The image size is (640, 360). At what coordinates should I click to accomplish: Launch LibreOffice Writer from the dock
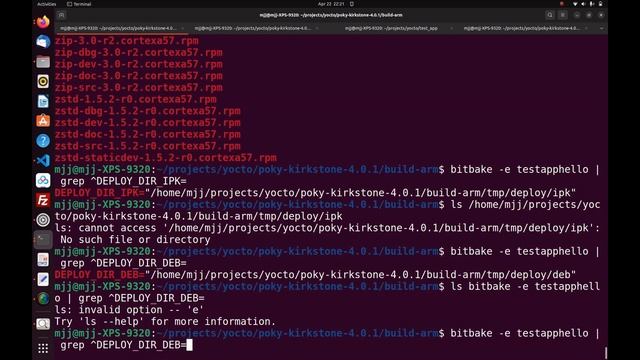tap(43, 101)
